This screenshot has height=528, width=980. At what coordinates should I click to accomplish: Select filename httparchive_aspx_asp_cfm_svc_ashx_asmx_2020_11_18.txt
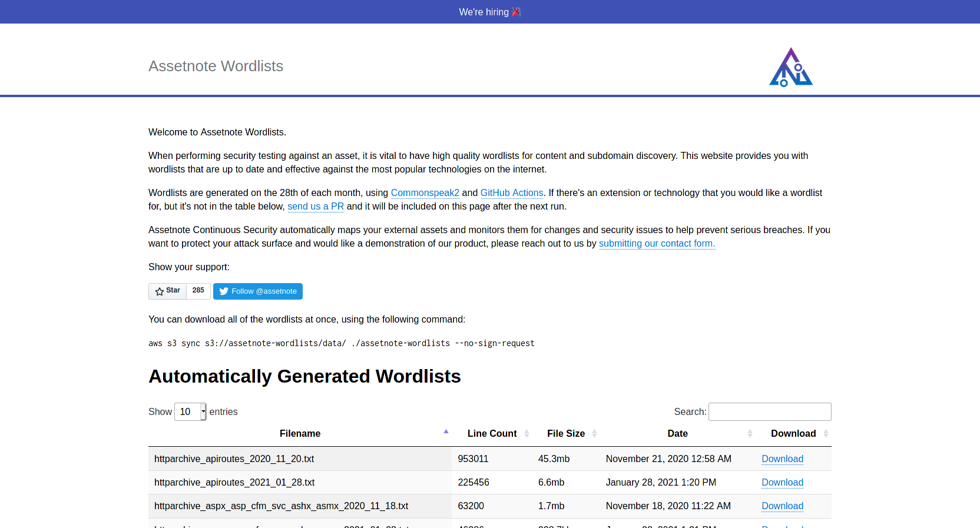pyautogui.click(x=281, y=506)
